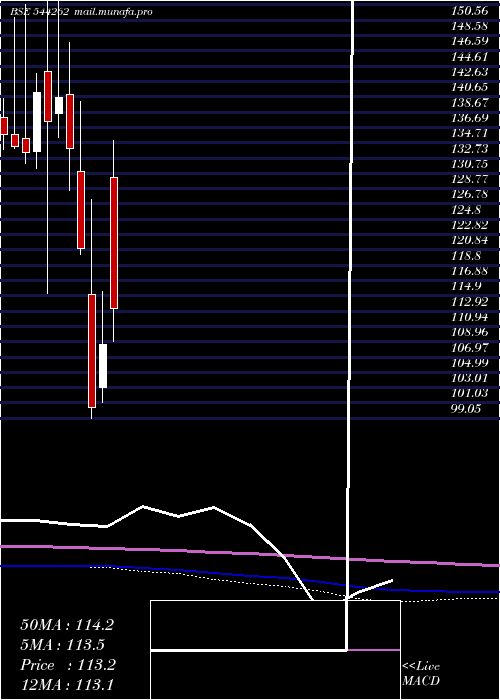Image resolution: width=500 pixels, height=700 pixels.
Task: Click the 106.97 price level
Action: click(x=470, y=347)
